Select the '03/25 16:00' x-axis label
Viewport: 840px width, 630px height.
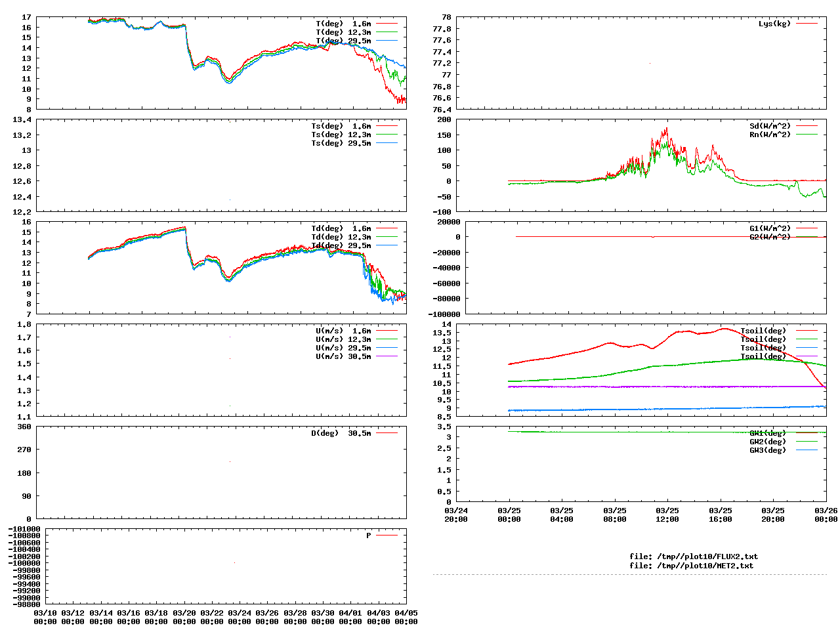(721, 514)
